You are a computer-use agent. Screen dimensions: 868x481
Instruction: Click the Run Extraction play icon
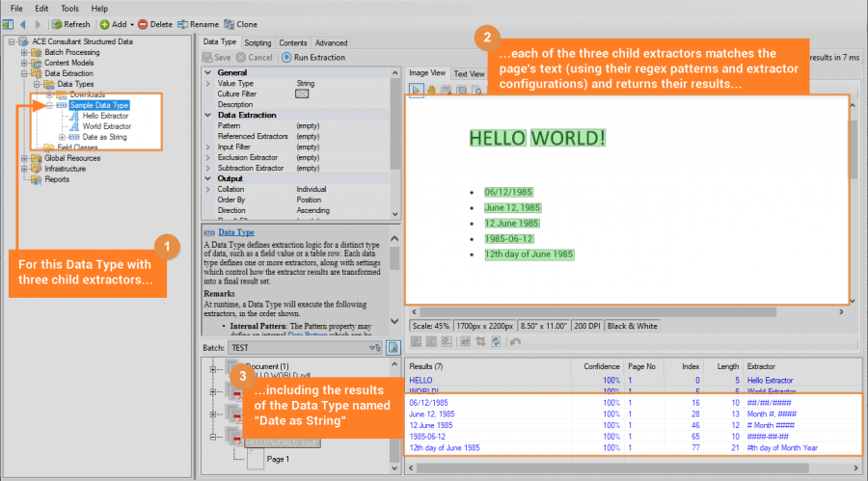286,58
